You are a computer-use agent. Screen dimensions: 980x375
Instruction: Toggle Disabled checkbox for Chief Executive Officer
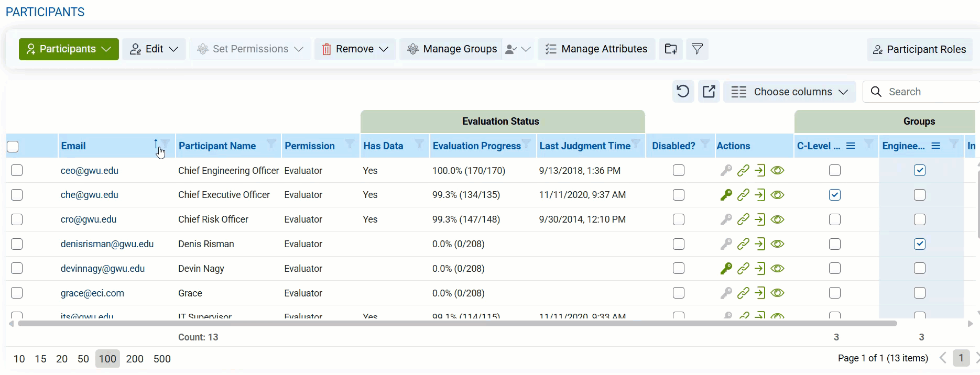(679, 195)
